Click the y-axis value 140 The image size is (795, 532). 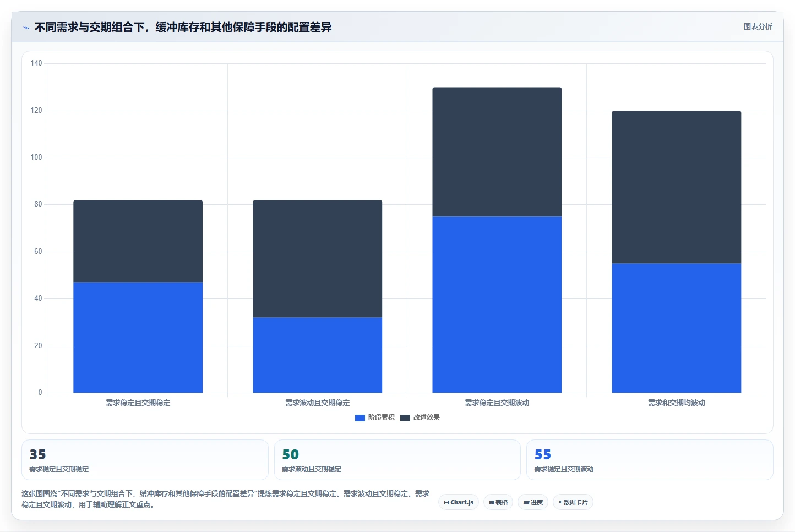tap(36, 63)
